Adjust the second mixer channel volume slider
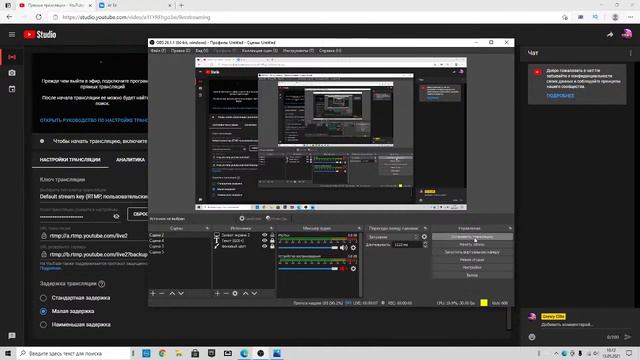 click(x=308, y=269)
